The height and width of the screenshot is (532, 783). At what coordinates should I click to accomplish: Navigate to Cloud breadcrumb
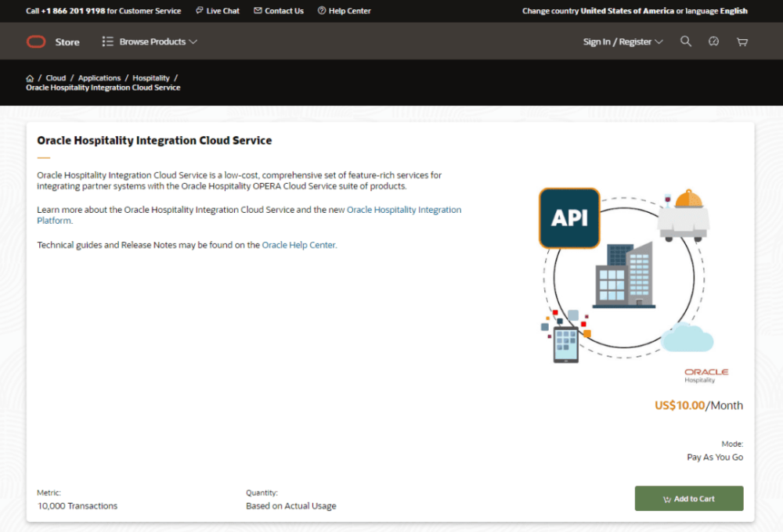coord(56,78)
